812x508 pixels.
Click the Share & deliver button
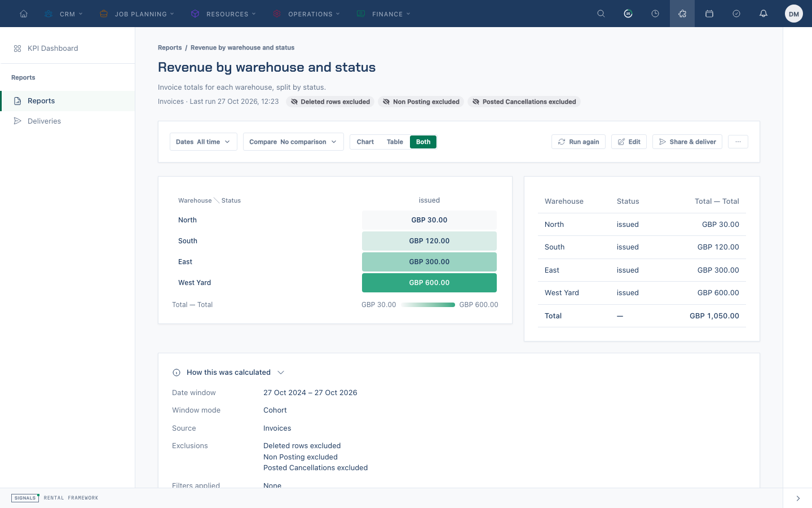click(x=687, y=142)
